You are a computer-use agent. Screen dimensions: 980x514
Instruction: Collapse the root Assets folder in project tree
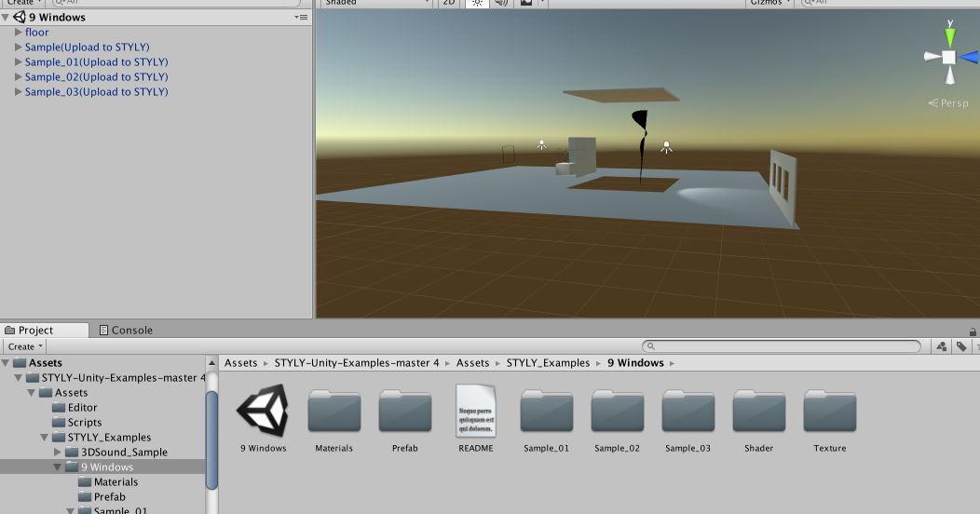5,363
